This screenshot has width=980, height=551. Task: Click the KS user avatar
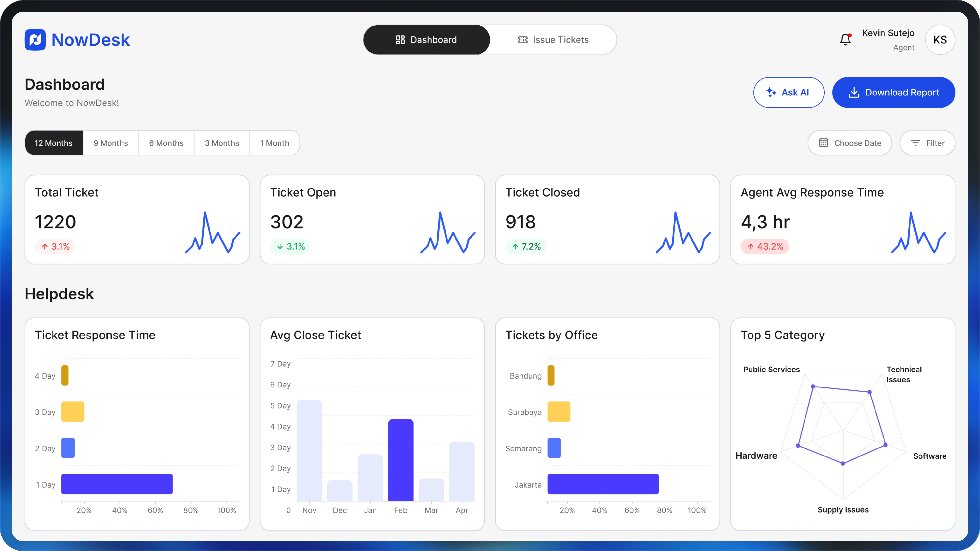(x=940, y=40)
